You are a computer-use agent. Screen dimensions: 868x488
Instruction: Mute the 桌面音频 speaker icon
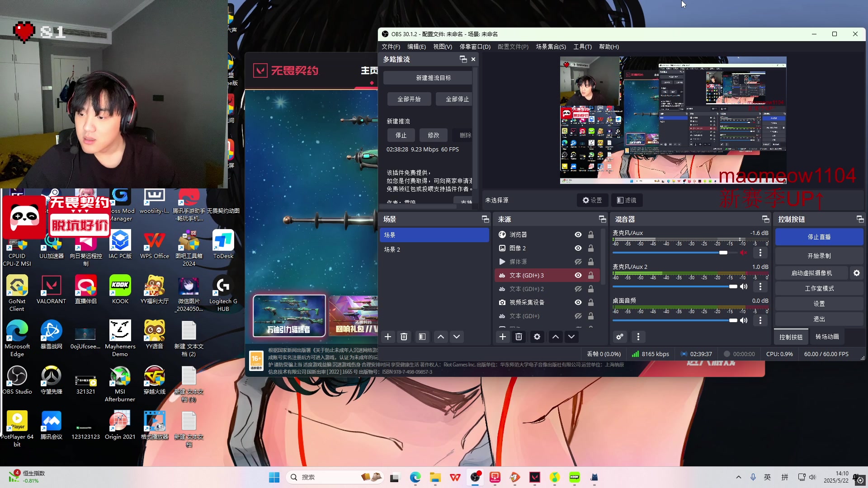tap(744, 320)
